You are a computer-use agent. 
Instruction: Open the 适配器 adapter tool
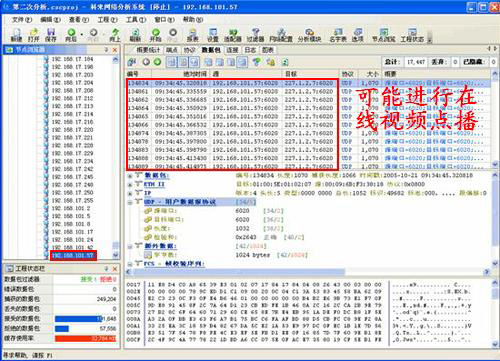point(233,35)
